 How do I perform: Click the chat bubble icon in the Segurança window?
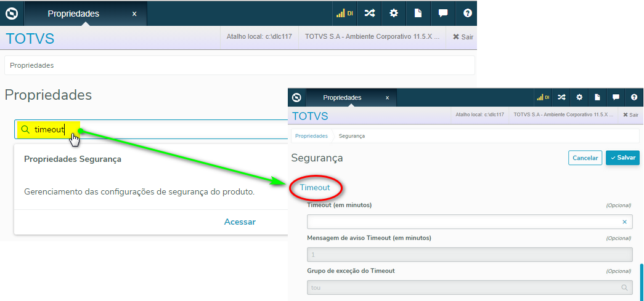616,97
